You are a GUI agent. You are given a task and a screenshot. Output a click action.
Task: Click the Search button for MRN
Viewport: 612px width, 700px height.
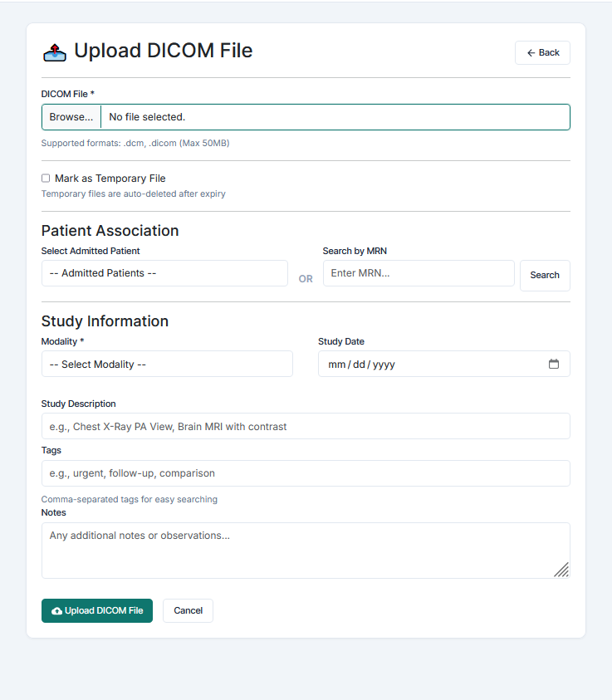[545, 276]
